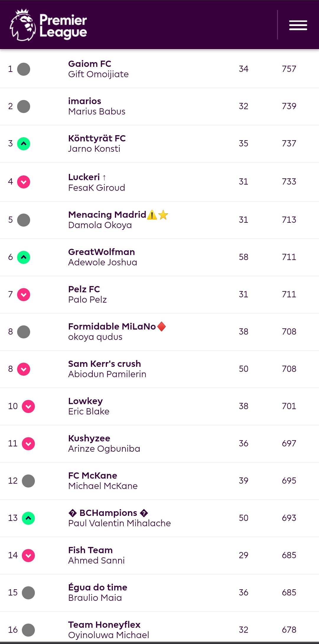Click grey status dot beside Gaiom FC

point(24,69)
